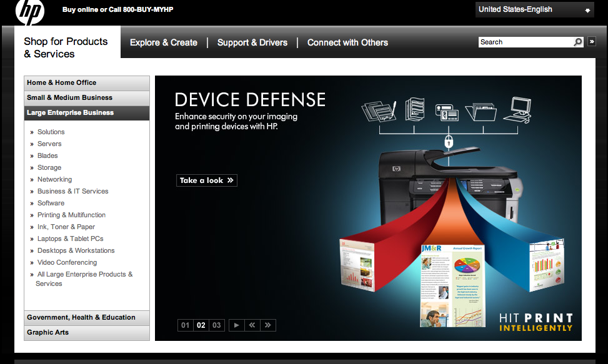The image size is (608, 364).
Task: Click the search magnifier icon
Action: 578,42
